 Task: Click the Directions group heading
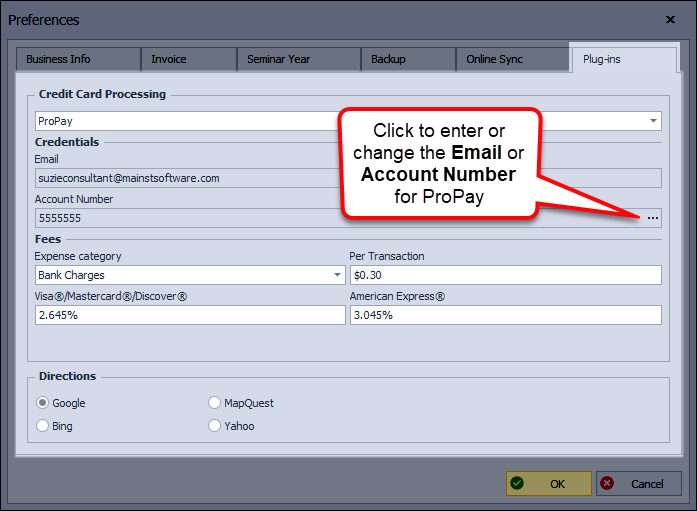[68, 376]
